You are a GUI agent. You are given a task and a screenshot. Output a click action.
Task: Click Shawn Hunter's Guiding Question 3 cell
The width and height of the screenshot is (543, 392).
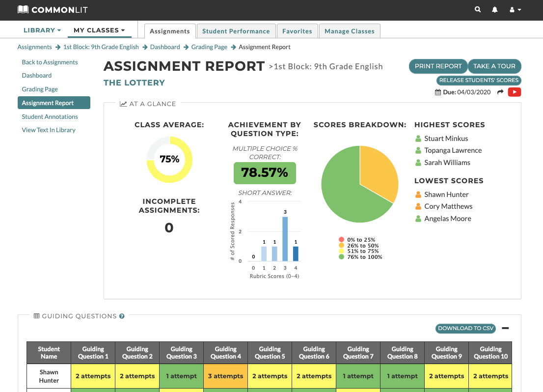[182, 376]
